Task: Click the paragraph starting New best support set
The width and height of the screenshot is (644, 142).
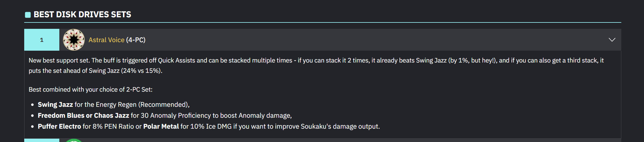Action: pyautogui.click(x=316, y=66)
